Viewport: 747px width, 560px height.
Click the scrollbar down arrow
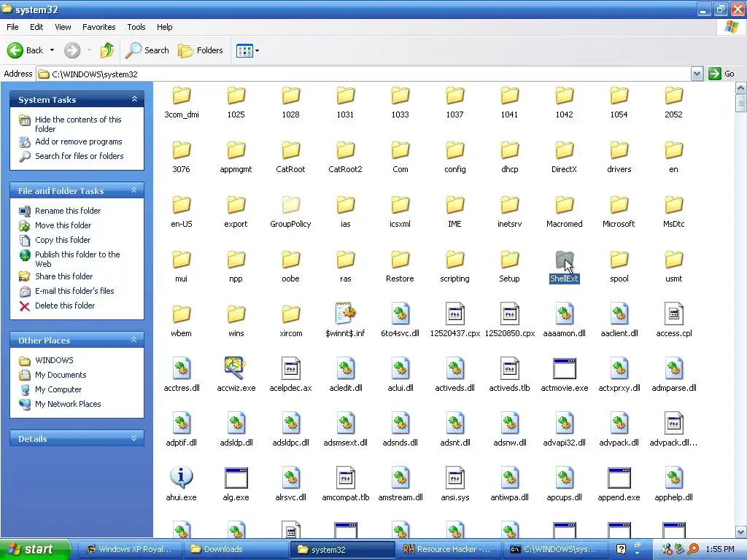(x=740, y=532)
